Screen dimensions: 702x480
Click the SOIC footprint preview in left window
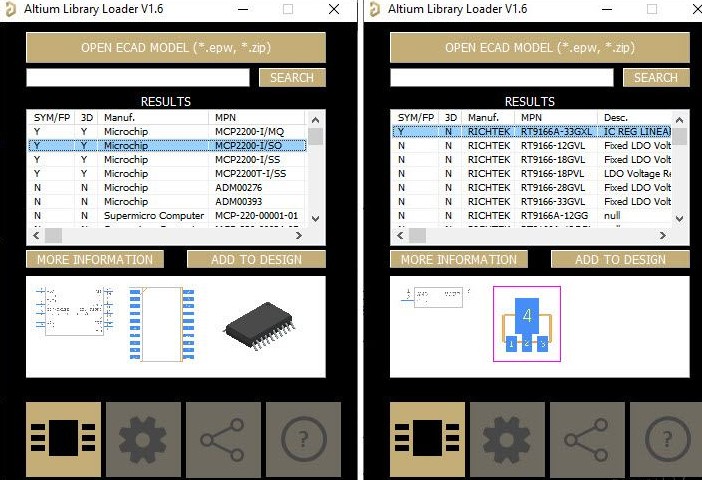click(162, 324)
